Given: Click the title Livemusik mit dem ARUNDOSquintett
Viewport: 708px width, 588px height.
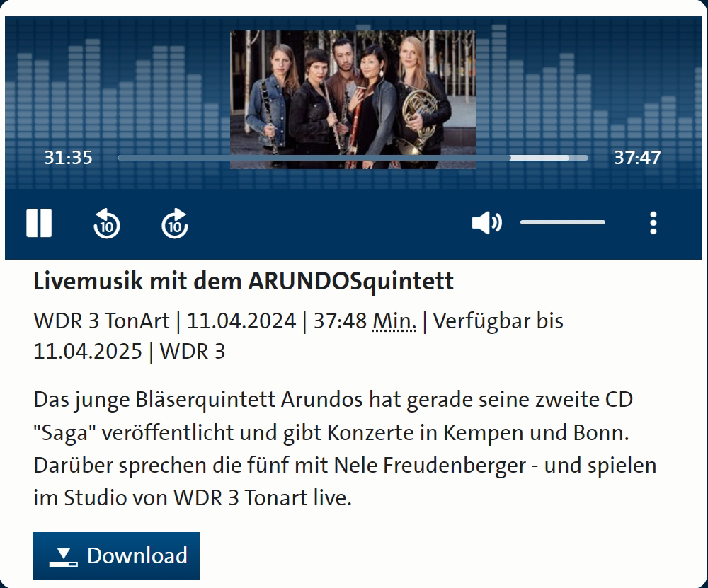Looking at the screenshot, I should click(244, 281).
